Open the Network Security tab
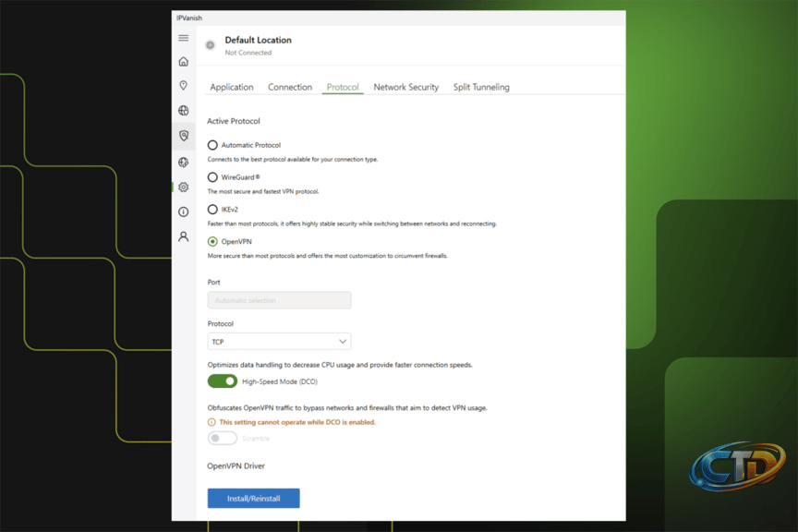Screen dimensions: 798x532 [406, 87]
